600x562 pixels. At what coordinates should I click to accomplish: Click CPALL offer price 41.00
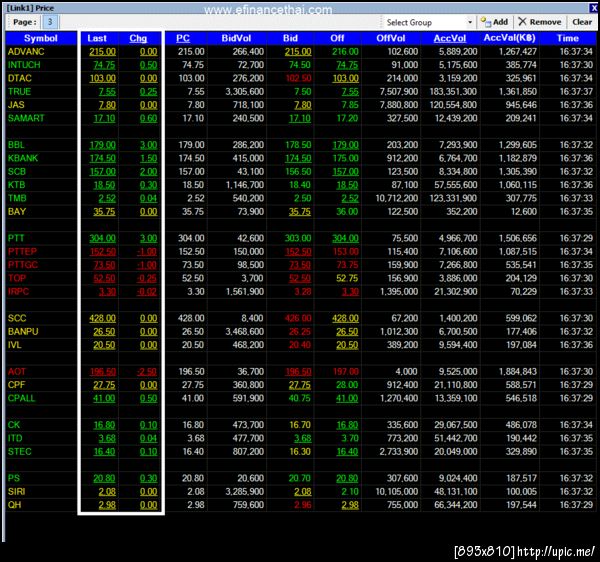(x=347, y=399)
